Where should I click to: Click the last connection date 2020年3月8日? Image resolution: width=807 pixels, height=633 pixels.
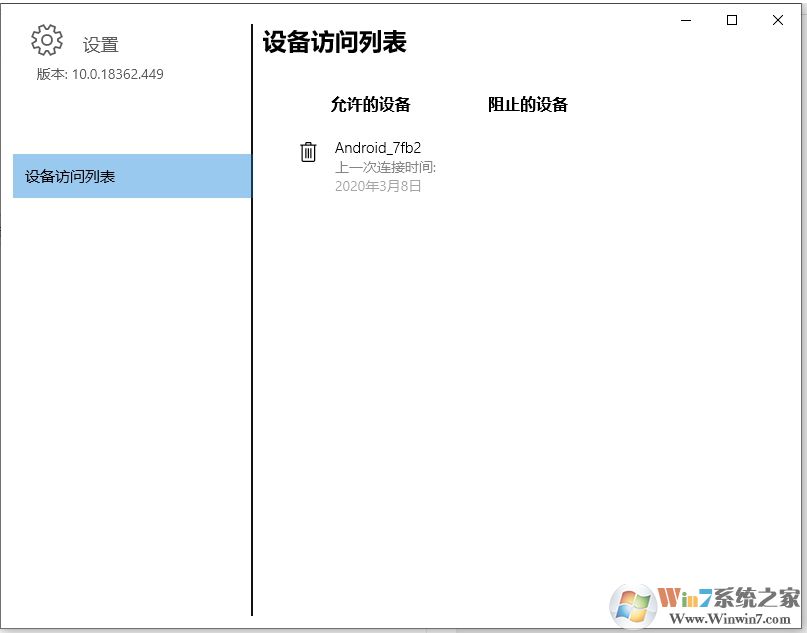tap(379, 186)
